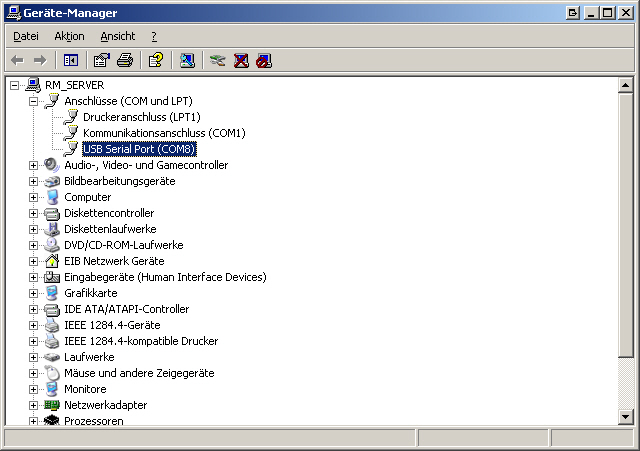Select Kommunikationsanschluss (COM1) device
The image size is (640, 451).
point(164,133)
